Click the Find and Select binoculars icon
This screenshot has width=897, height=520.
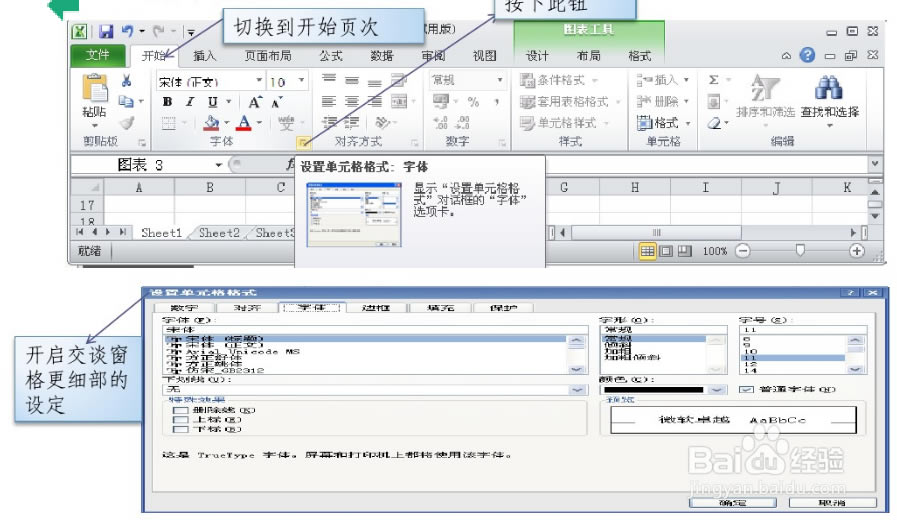pos(829,88)
